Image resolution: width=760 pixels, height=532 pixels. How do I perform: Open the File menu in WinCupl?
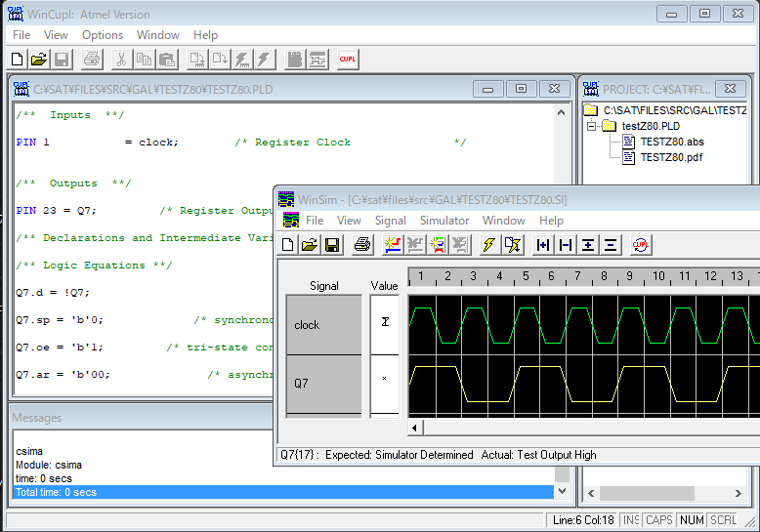(x=21, y=35)
